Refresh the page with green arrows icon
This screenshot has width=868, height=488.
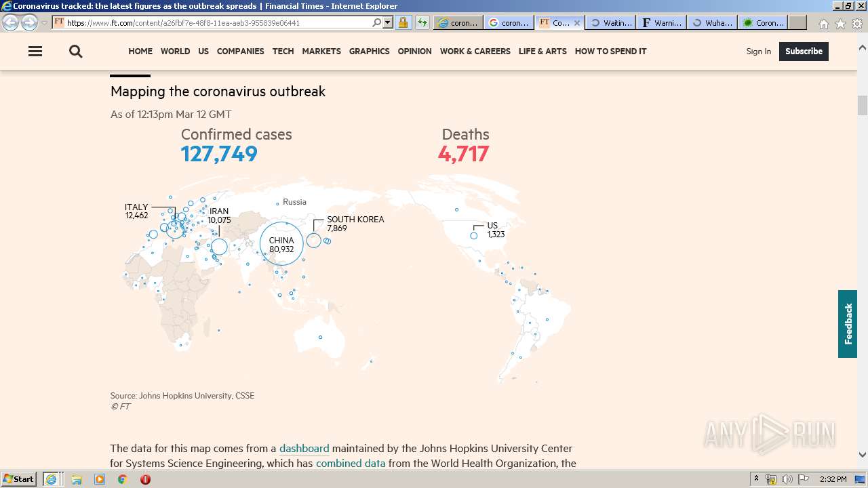coord(422,22)
